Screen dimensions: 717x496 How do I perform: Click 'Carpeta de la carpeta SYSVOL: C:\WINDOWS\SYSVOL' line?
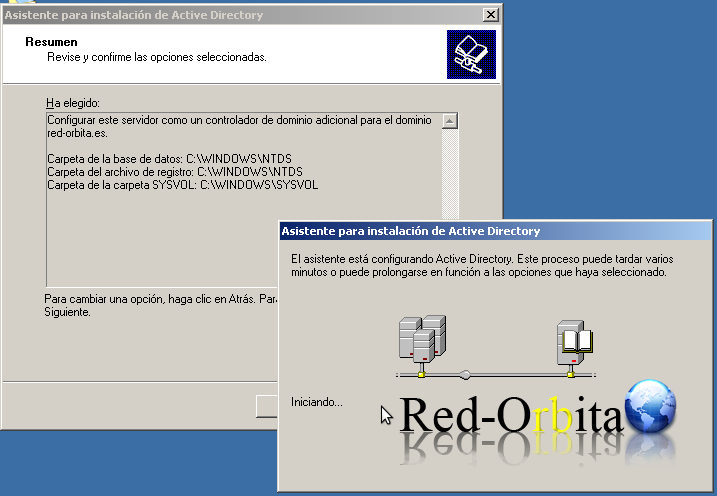tap(182, 185)
